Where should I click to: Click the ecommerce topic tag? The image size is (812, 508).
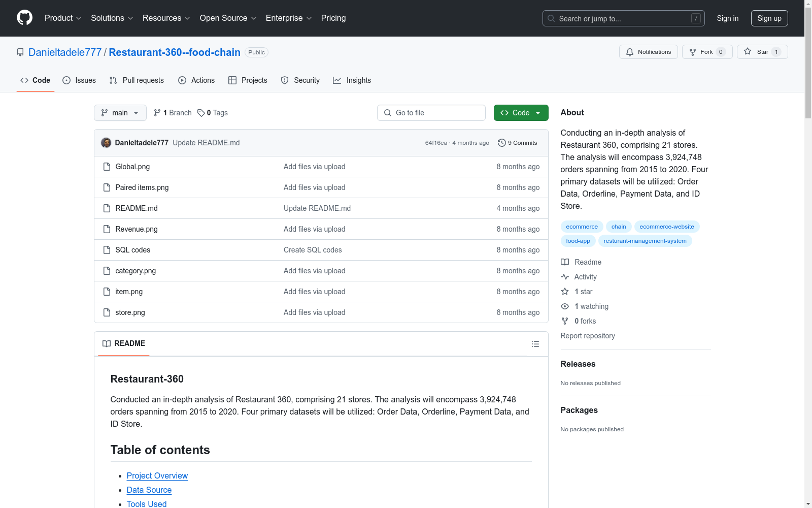pyautogui.click(x=582, y=227)
